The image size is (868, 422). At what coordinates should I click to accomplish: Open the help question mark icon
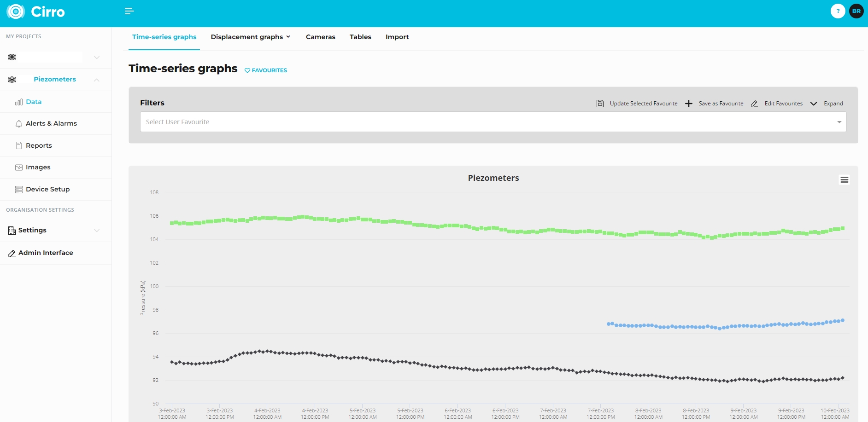click(838, 11)
